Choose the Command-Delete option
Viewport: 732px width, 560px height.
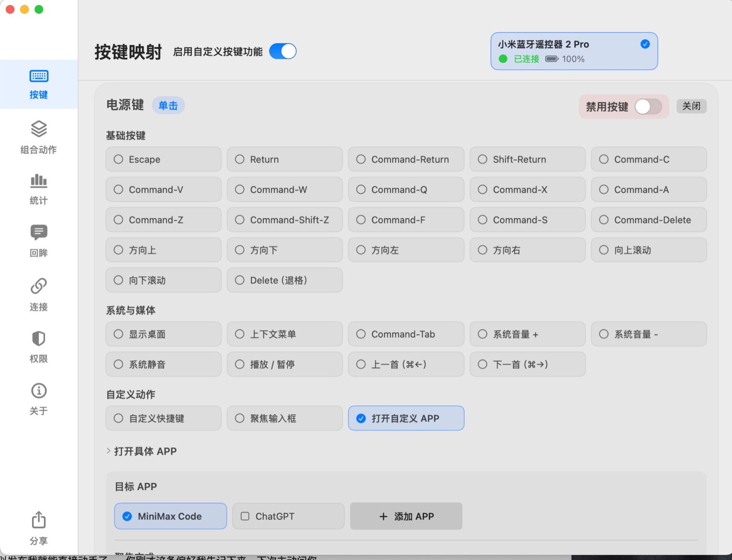[x=649, y=220]
